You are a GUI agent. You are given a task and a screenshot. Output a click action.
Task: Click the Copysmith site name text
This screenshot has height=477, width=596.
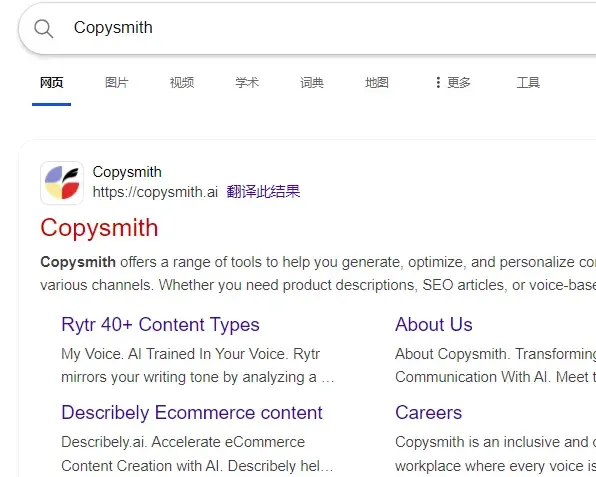pyautogui.click(x=127, y=172)
